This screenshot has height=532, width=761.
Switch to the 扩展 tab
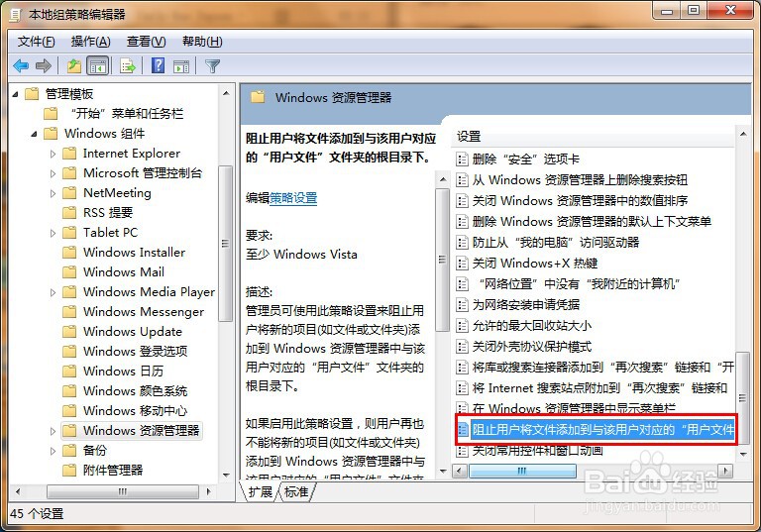[x=261, y=492]
